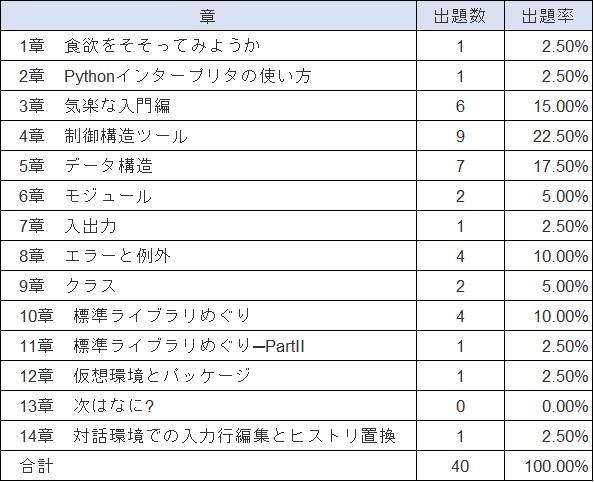Click the 章 column header
Screen dimensions: 594x482
click(x=208, y=16)
